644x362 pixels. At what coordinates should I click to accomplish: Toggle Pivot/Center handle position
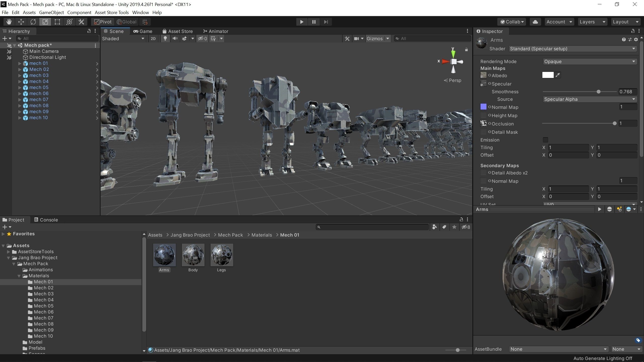click(x=103, y=22)
